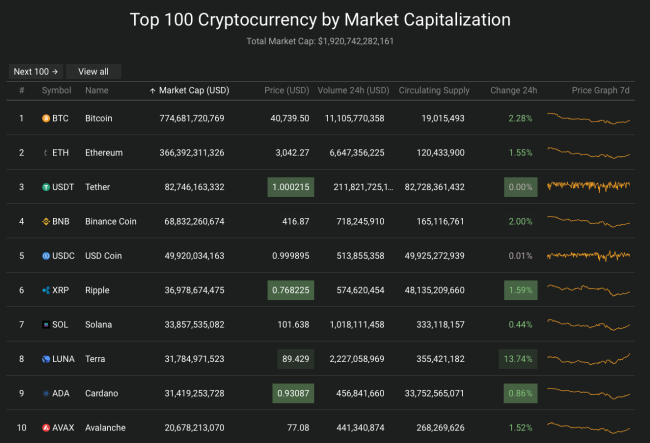Click the Cardano ADA icon
Image resolution: width=650 pixels, height=443 pixels.
[x=46, y=394]
